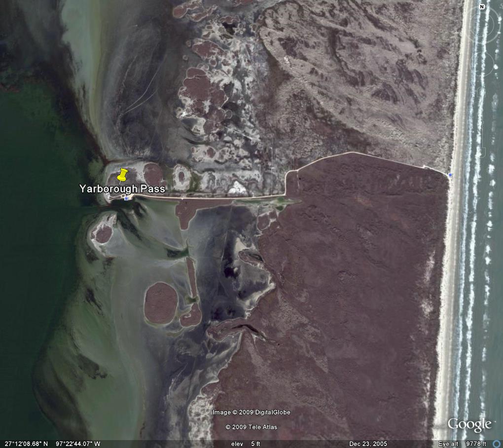Open blue square marker below Yarborough Pass
This screenshot has height=448, width=503.
pyautogui.click(x=126, y=198)
